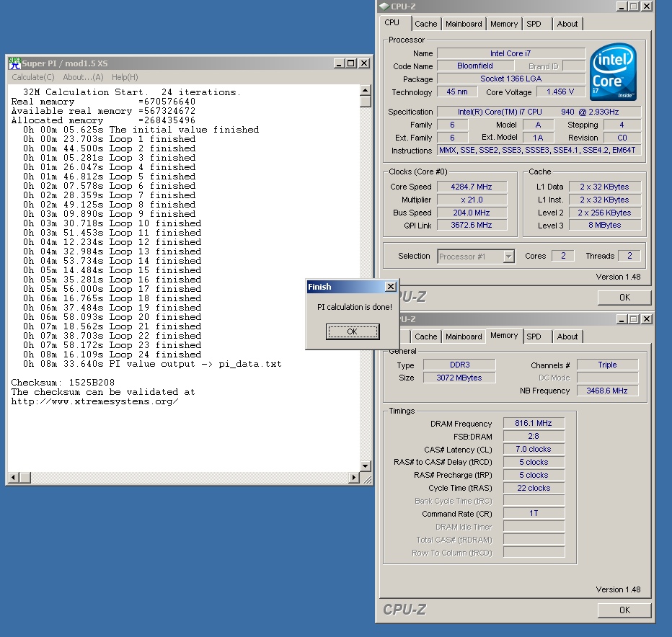Expand the Processor #1 selection dropdown
Viewport: 672px width, 637px height.
click(x=509, y=257)
